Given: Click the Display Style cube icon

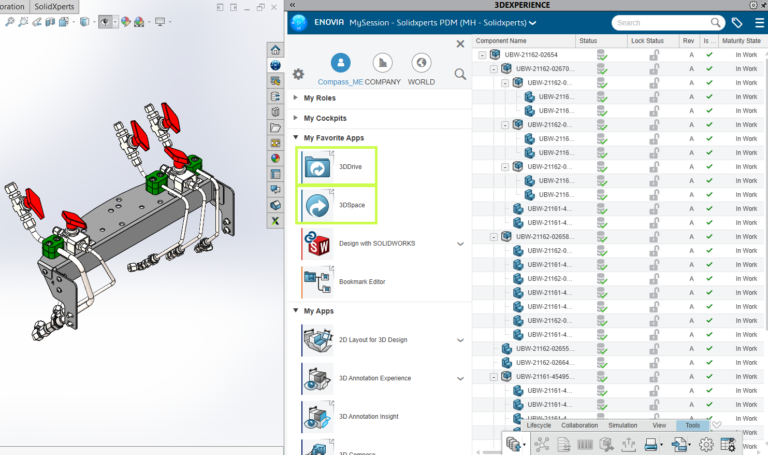Looking at the screenshot, I should coord(84,22).
